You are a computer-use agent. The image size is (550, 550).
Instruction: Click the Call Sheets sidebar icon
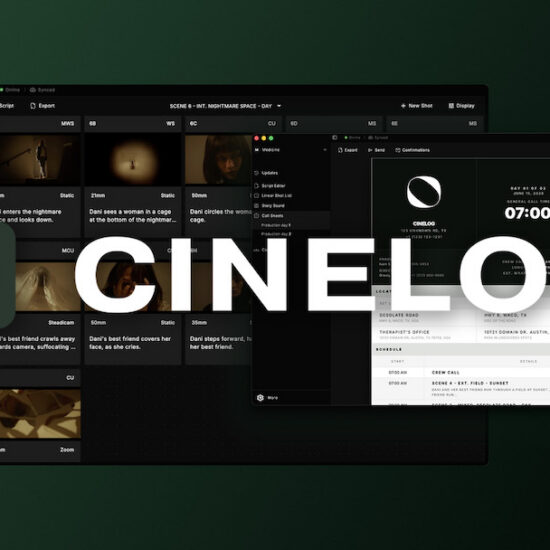(x=256, y=215)
